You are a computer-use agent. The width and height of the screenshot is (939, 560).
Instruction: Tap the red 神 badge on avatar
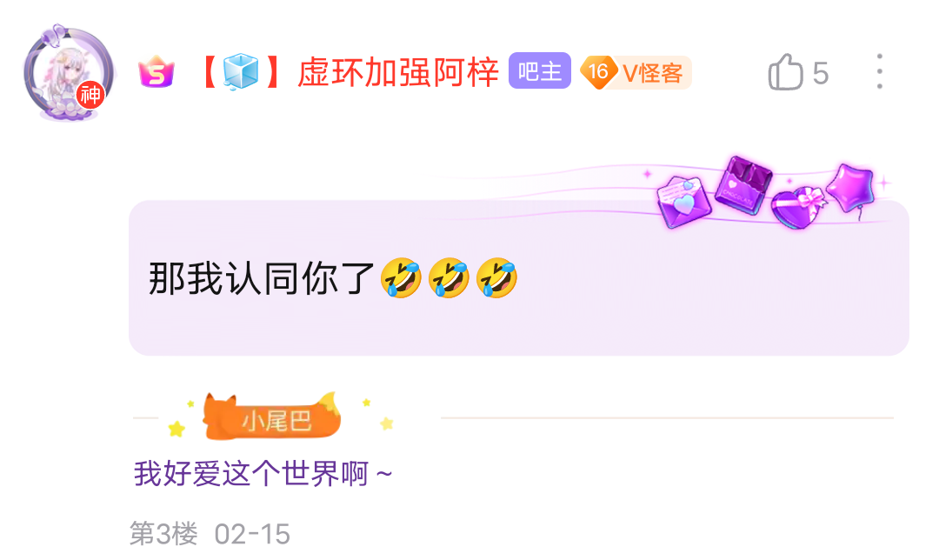(90, 95)
